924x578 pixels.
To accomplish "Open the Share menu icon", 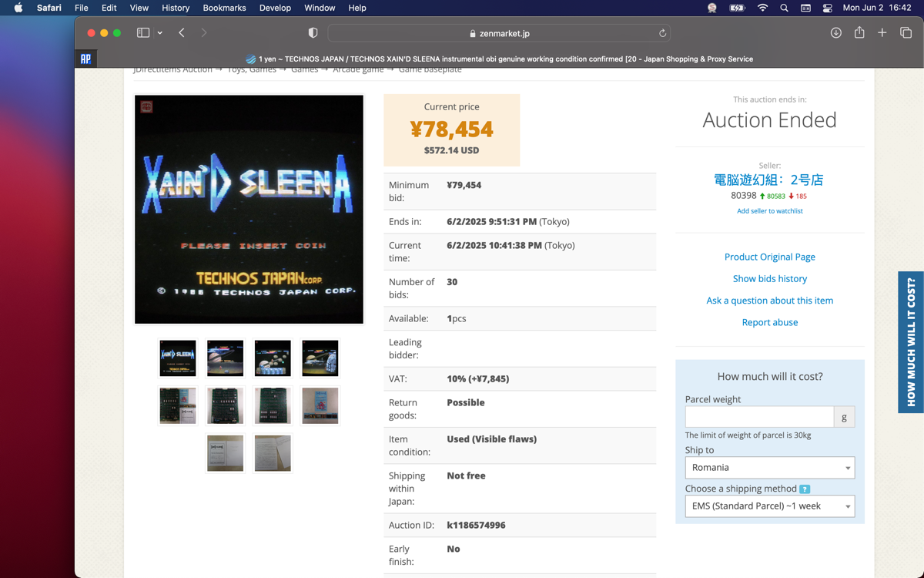I will [x=859, y=32].
